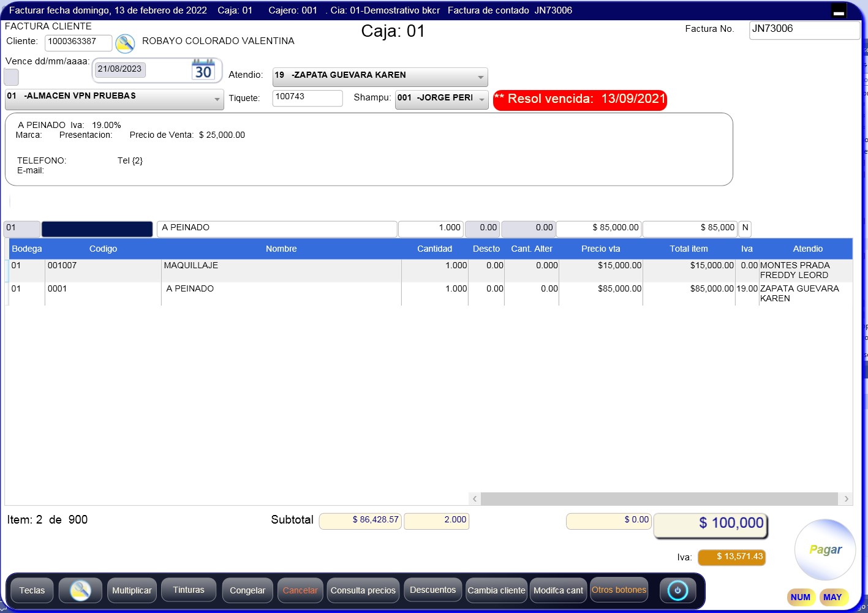Image resolution: width=868 pixels, height=613 pixels.
Task: Click the Descuentos button
Action: (432, 590)
